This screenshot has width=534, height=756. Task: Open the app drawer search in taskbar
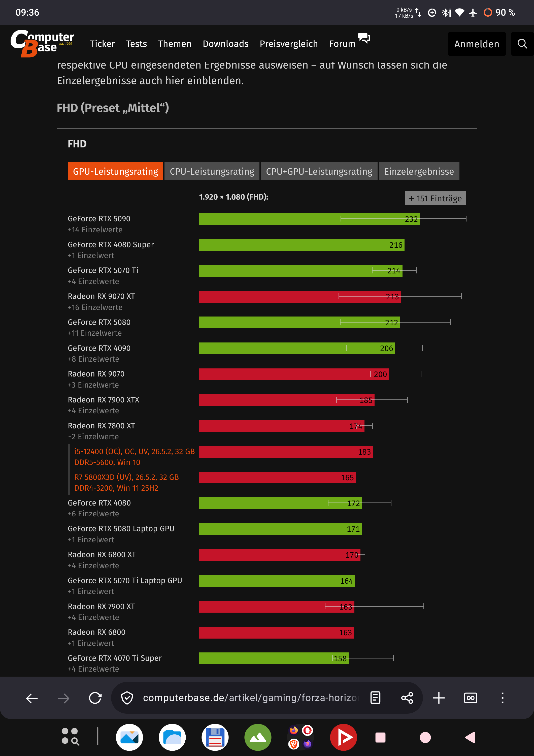[71, 737]
